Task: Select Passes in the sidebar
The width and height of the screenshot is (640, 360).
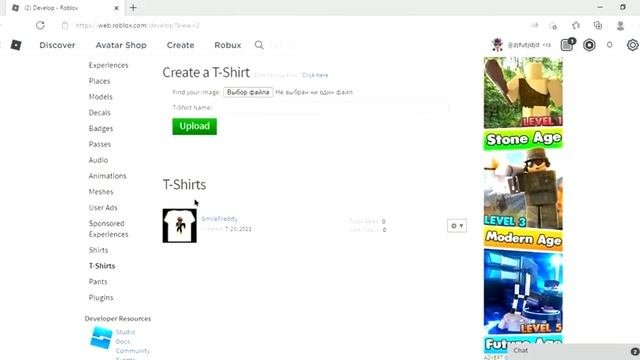Action: click(x=100, y=144)
